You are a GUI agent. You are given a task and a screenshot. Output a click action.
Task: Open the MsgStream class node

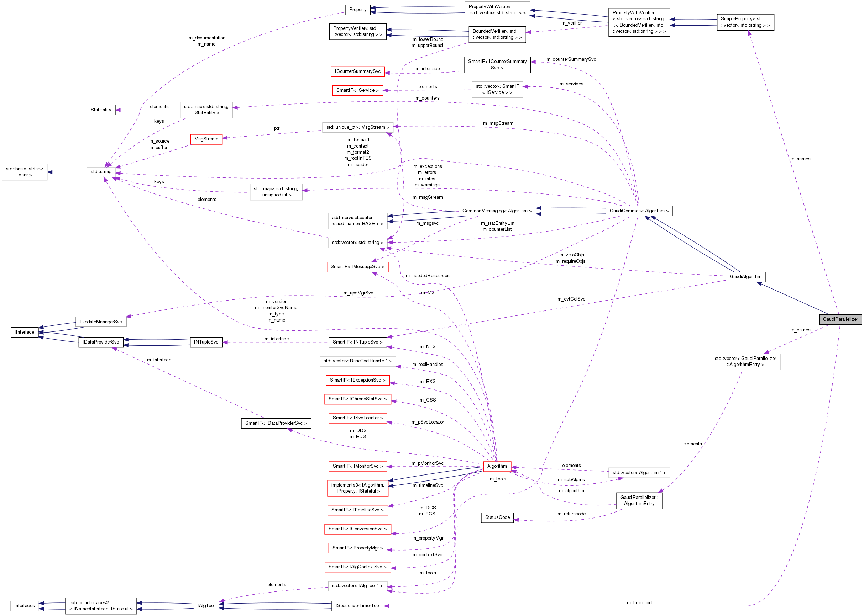coord(206,139)
